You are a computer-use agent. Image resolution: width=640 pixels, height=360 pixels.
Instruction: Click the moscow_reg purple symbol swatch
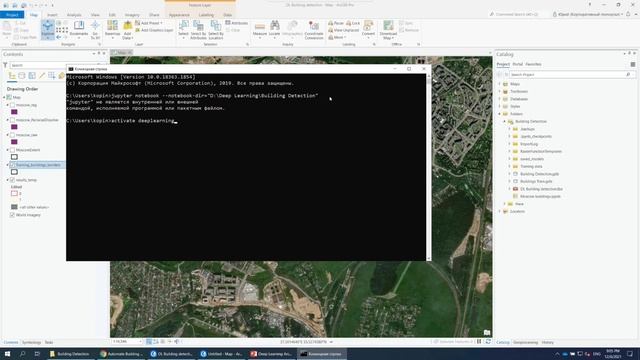point(14,112)
